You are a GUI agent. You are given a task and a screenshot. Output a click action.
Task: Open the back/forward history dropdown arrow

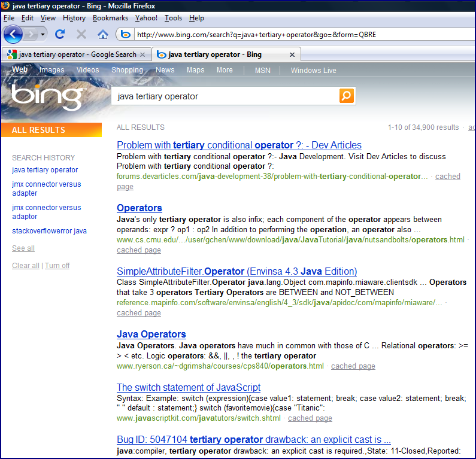(x=43, y=34)
